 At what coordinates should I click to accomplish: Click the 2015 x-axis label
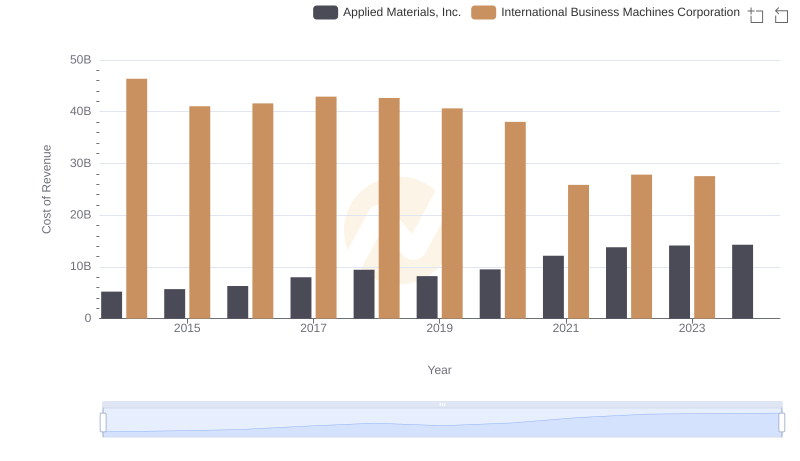pos(187,328)
